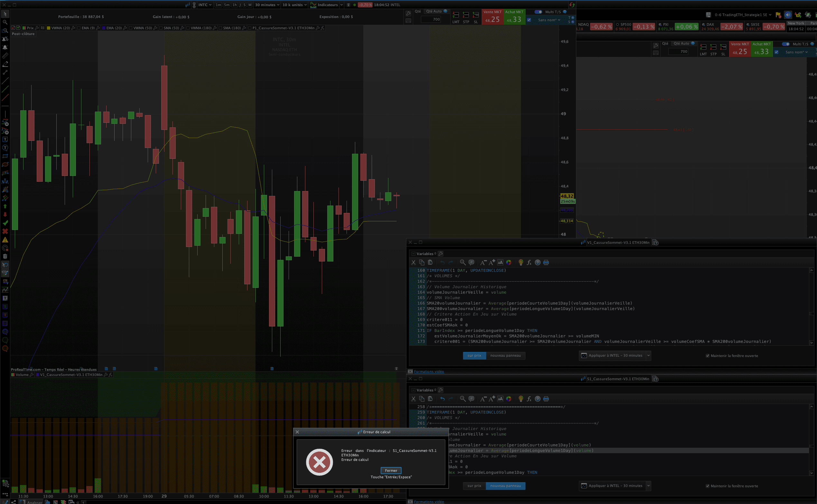
Task: Click the quantity field showing 700
Action: (x=432, y=19)
